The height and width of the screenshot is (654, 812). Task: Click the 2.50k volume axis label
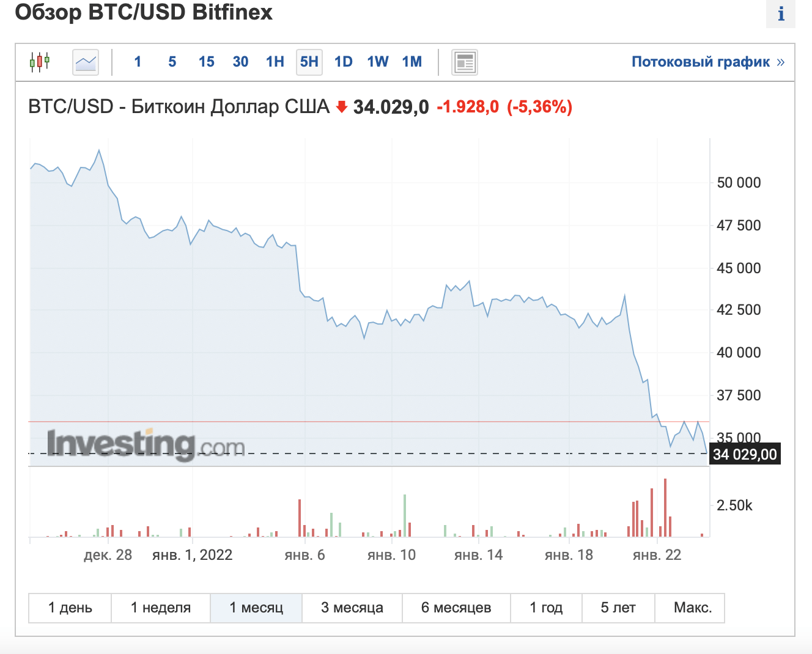tap(734, 505)
